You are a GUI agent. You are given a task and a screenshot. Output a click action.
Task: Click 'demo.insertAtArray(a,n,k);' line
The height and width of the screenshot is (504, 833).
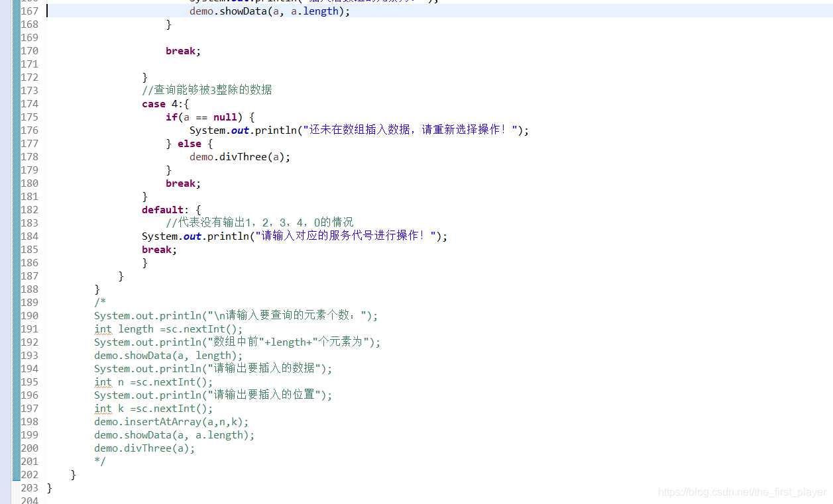pos(172,422)
